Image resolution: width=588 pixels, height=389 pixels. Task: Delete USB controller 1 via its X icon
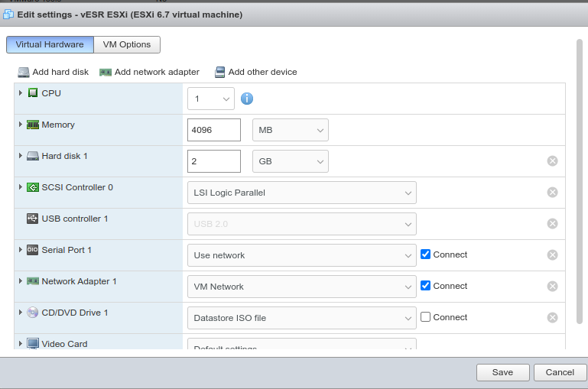(552, 223)
